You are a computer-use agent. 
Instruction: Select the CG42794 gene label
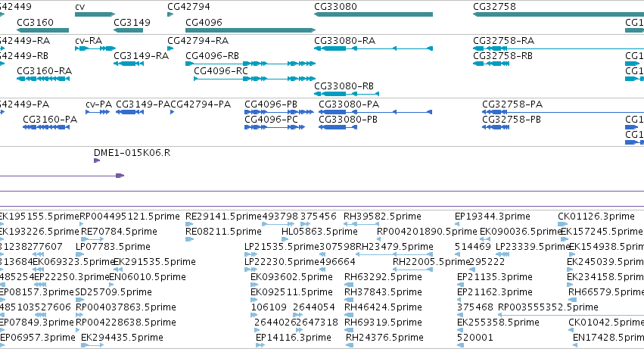pos(189,7)
